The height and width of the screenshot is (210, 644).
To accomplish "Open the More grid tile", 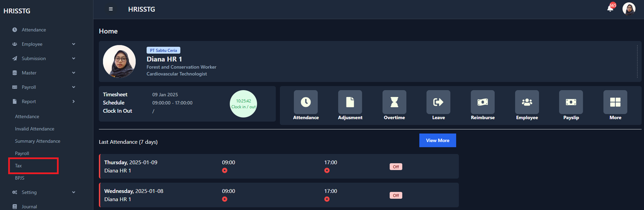I will click(x=615, y=102).
